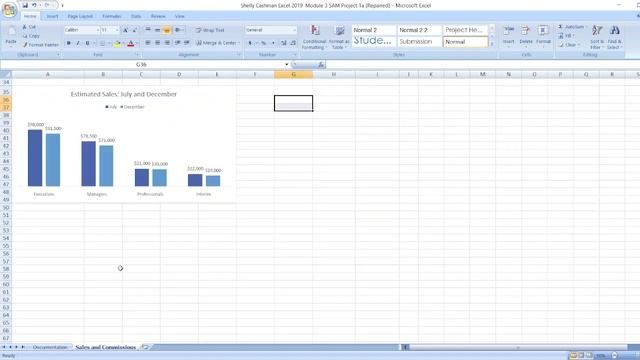Apply left text alignment
The height and width of the screenshot is (360, 640).
pos(148,43)
